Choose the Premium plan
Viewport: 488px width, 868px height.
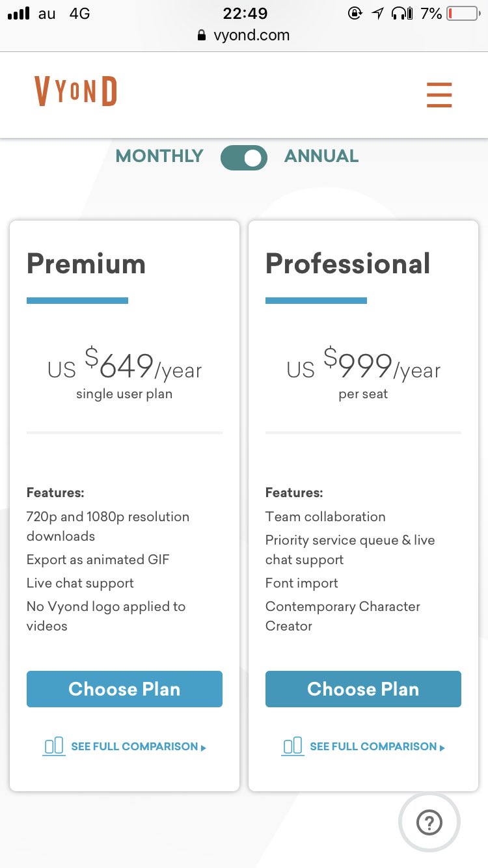coord(124,689)
